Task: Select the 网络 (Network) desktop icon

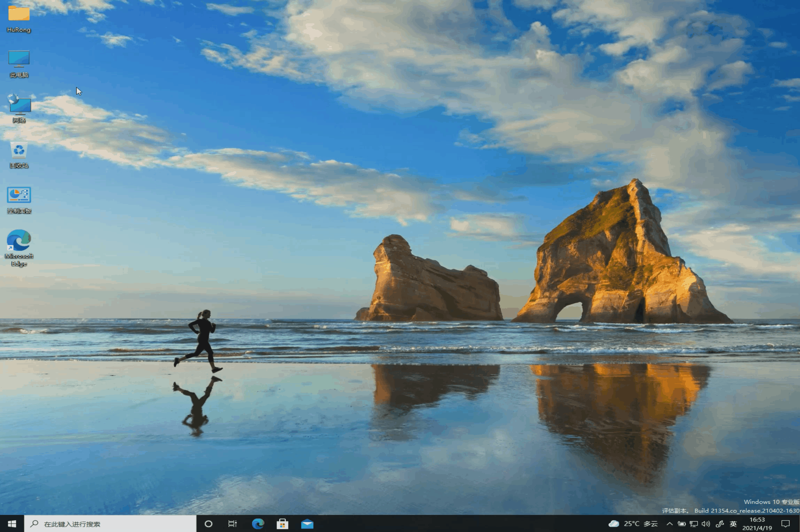Action: tap(19, 109)
